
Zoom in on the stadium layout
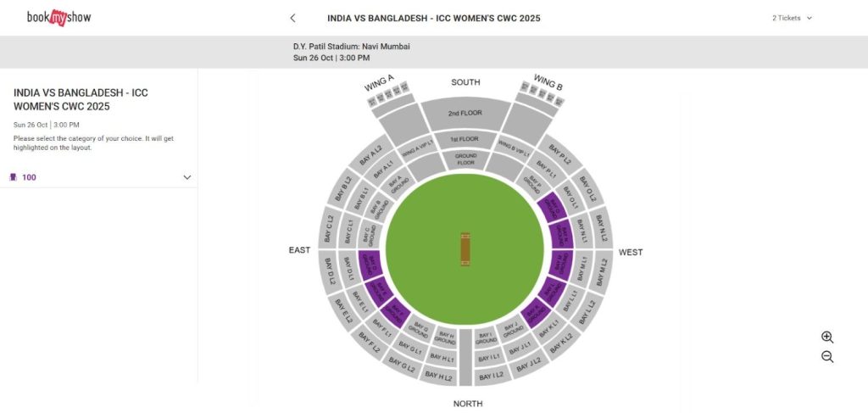[827, 337]
